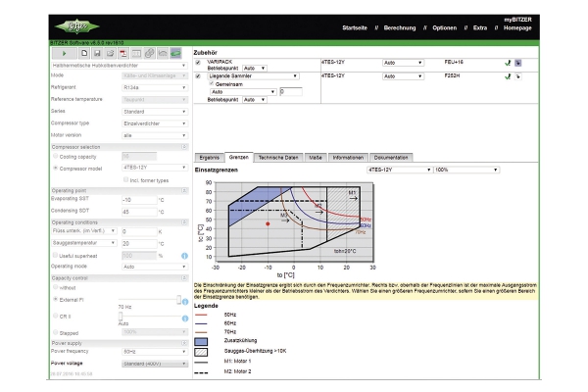Click the table view toolbar icon

pyautogui.click(x=136, y=53)
